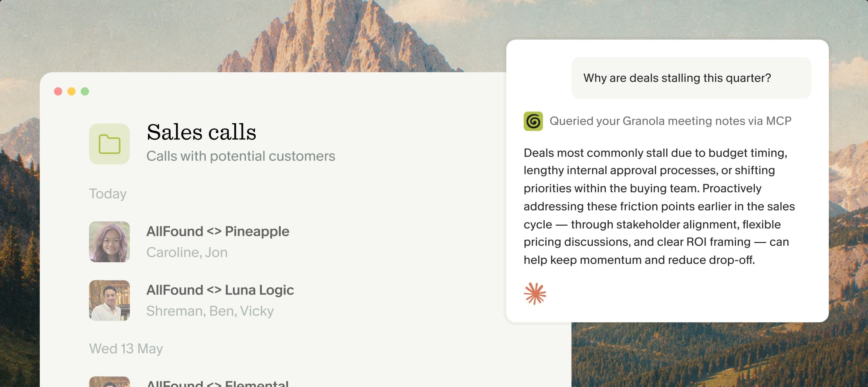Open the AllFound <> Pineapple call

[218, 231]
